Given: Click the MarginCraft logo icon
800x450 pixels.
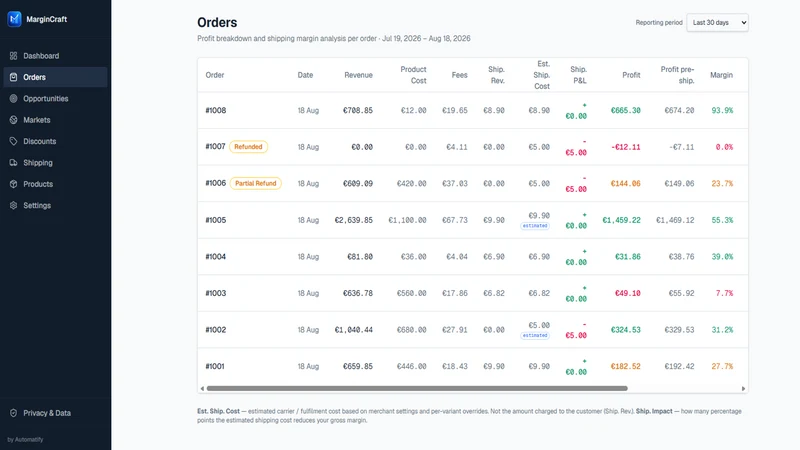Looking at the screenshot, I should point(14,19).
